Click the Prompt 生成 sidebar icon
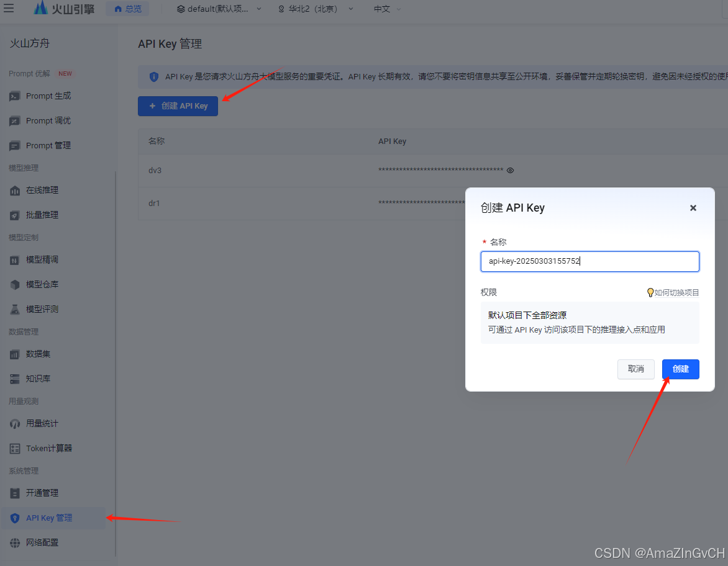This screenshot has height=566, width=728. (x=15, y=96)
